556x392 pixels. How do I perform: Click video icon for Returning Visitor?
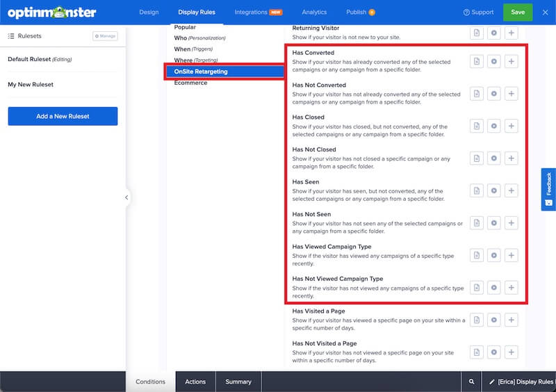493,33
